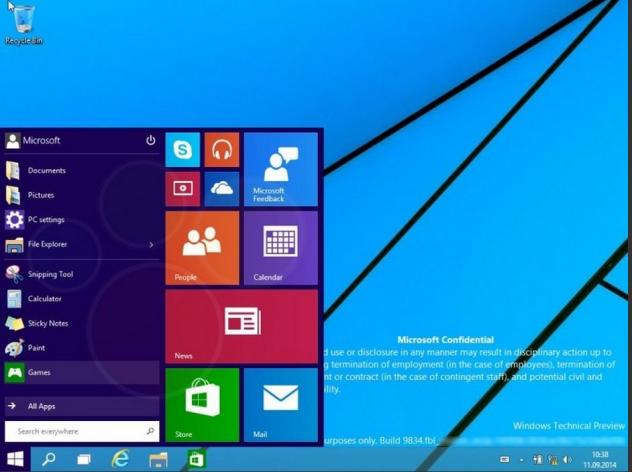Screen dimensions: 632x472
Task: Open the OneDrive cloud tile
Action: click(221, 188)
